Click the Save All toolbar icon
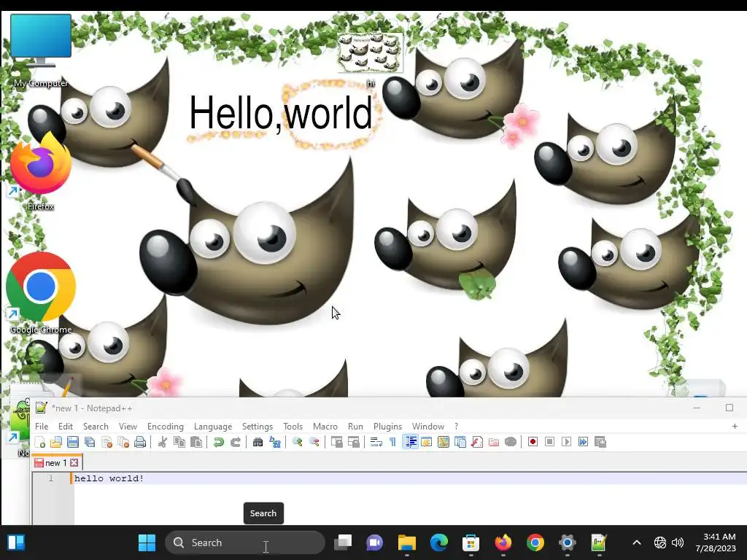The image size is (747, 560). (90, 443)
